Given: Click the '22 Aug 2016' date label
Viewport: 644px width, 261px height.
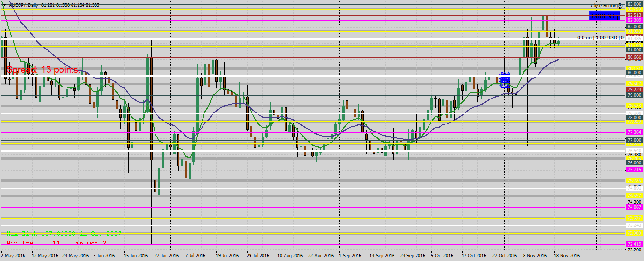Looking at the screenshot, I should pyautogui.click(x=321, y=256).
